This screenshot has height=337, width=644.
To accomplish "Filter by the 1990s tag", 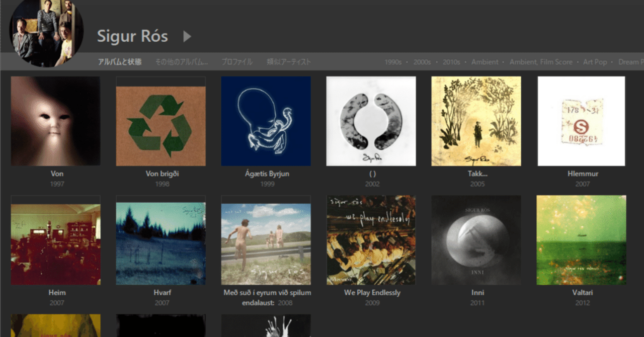I will [x=394, y=61].
